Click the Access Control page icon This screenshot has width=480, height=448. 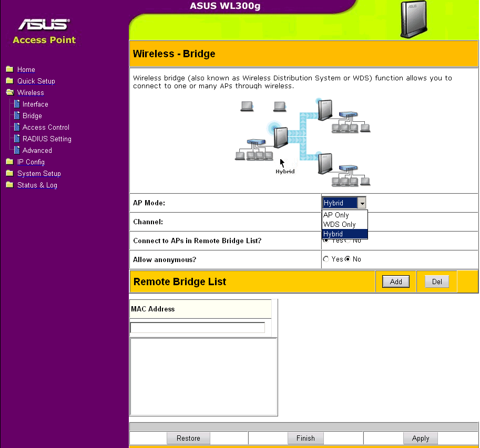point(17,127)
